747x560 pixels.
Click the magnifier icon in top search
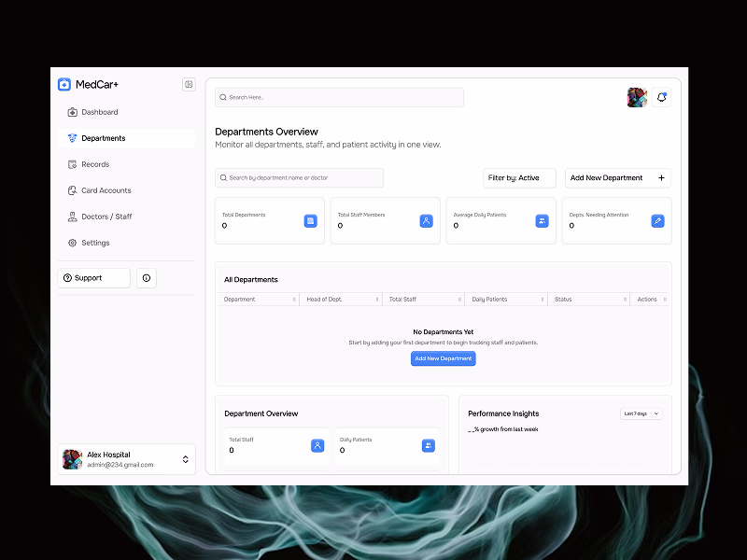223,97
